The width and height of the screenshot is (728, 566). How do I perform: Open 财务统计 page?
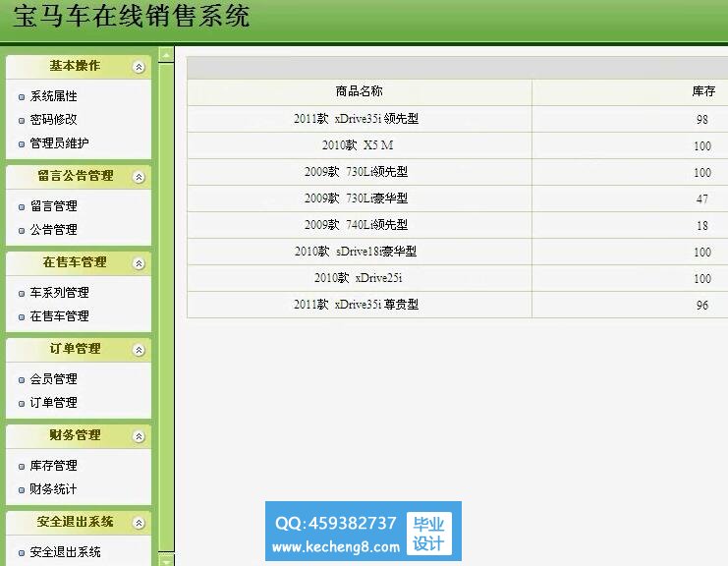point(53,489)
